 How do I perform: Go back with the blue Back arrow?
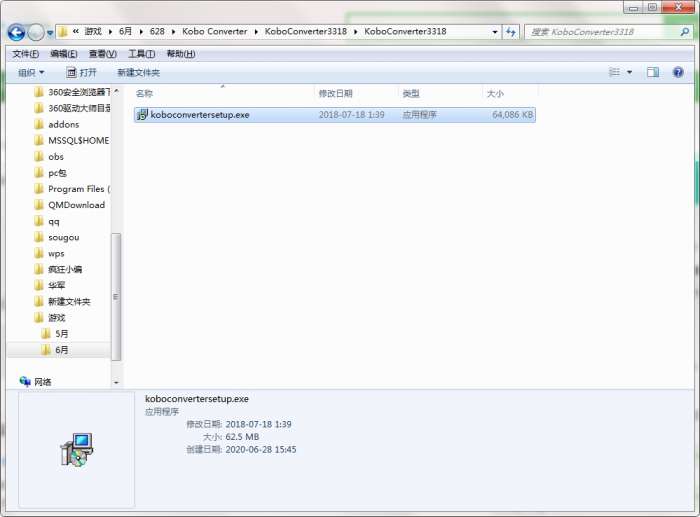click(x=16, y=32)
